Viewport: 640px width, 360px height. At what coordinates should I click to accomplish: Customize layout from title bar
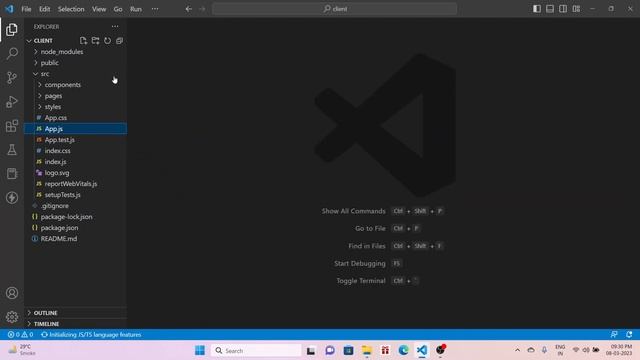576,9
